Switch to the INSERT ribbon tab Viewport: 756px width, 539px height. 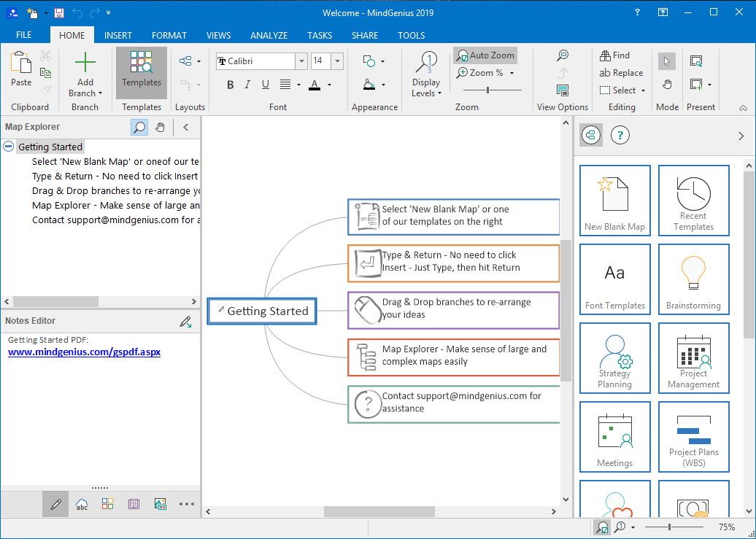[118, 35]
